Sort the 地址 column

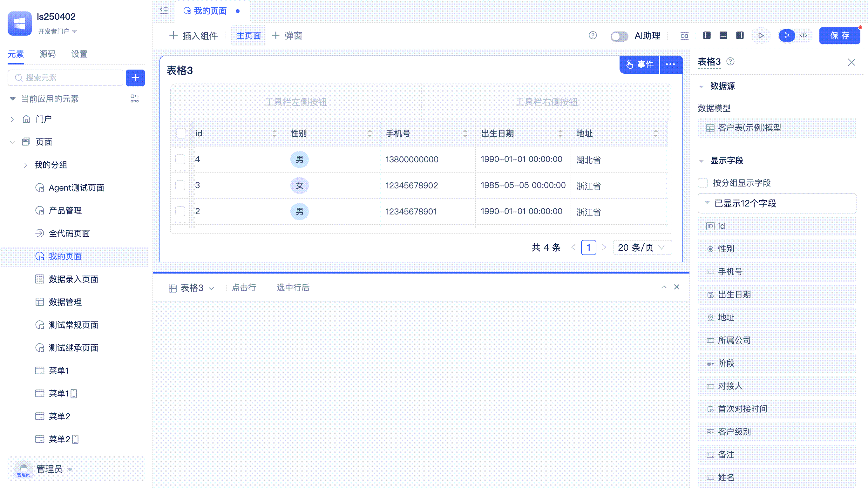click(656, 133)
